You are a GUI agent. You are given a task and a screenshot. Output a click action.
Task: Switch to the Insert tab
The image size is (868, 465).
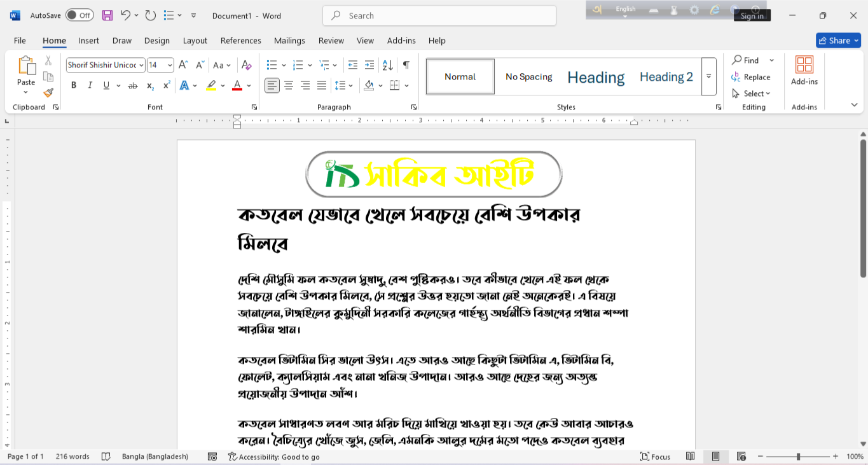click(89, 41)
